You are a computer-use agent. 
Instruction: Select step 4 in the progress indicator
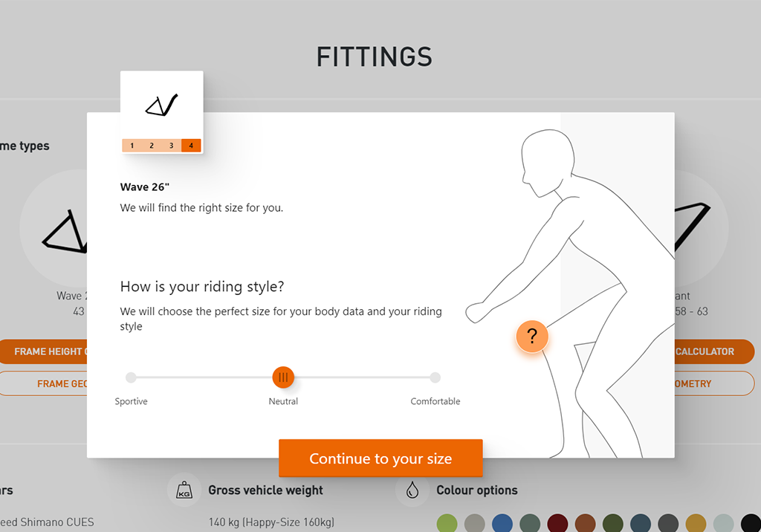pos(191,146)
